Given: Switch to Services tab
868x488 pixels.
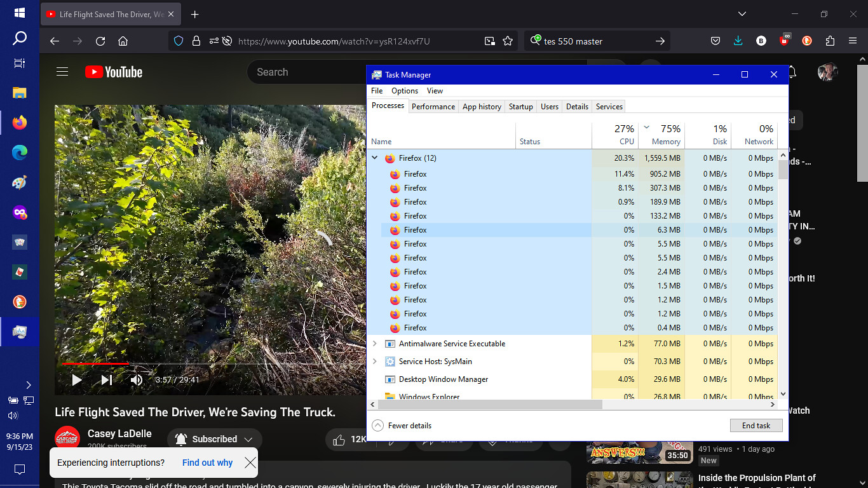Looking at the screenshot, I should click(x=609, y=107).
